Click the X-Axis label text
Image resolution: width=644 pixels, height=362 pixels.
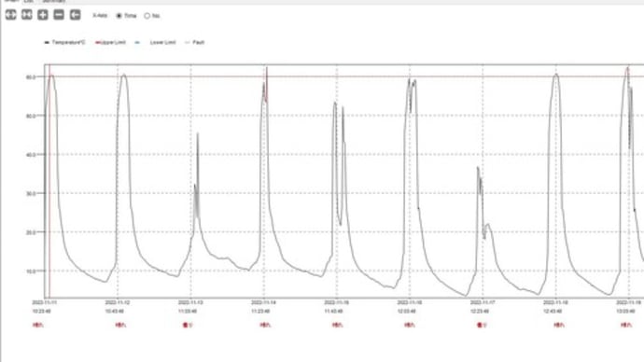pos(100,16)
